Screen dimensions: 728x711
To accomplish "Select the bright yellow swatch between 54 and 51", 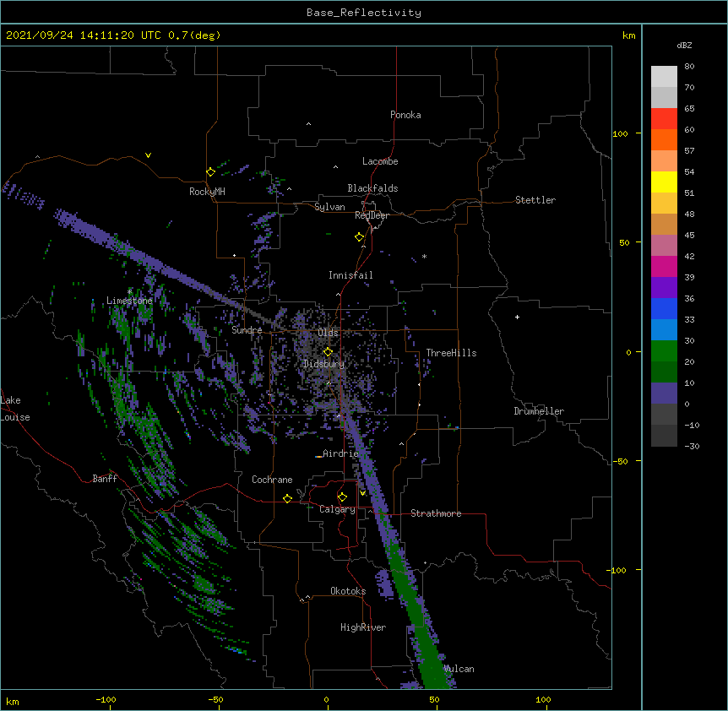I will click(x=664, y=182).
